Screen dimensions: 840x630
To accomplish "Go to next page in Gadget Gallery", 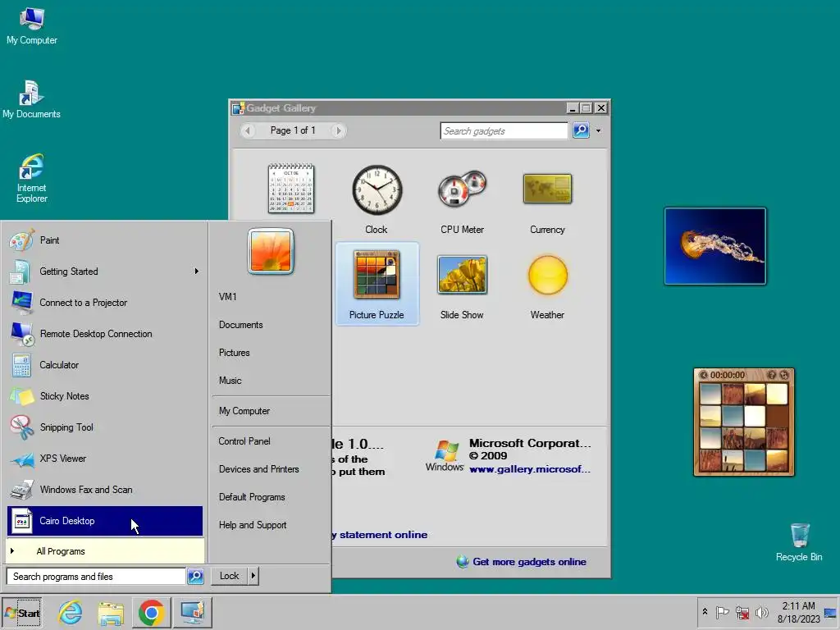I will [337, 130].
